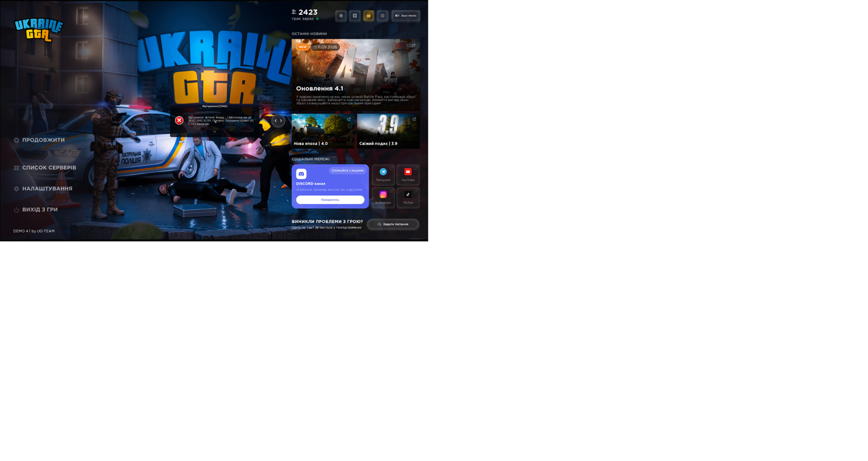Click the 11.09.2026 date badge

click(325, 47)
